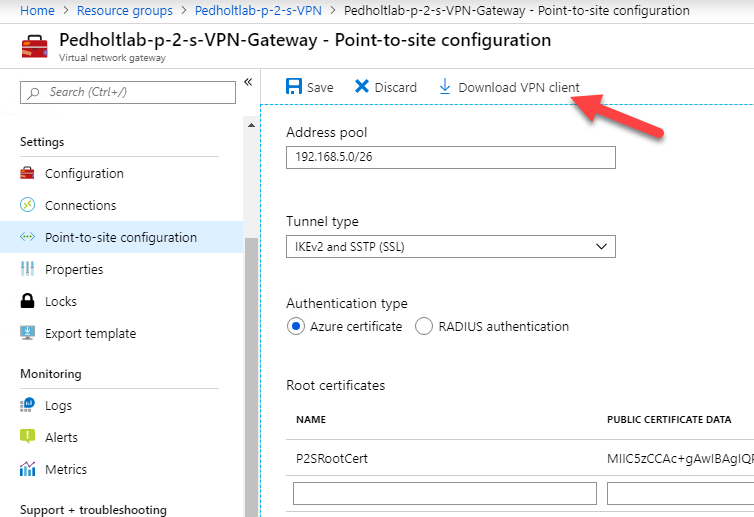Click the Point-to-site configuration arrows icon

point(27,237)
